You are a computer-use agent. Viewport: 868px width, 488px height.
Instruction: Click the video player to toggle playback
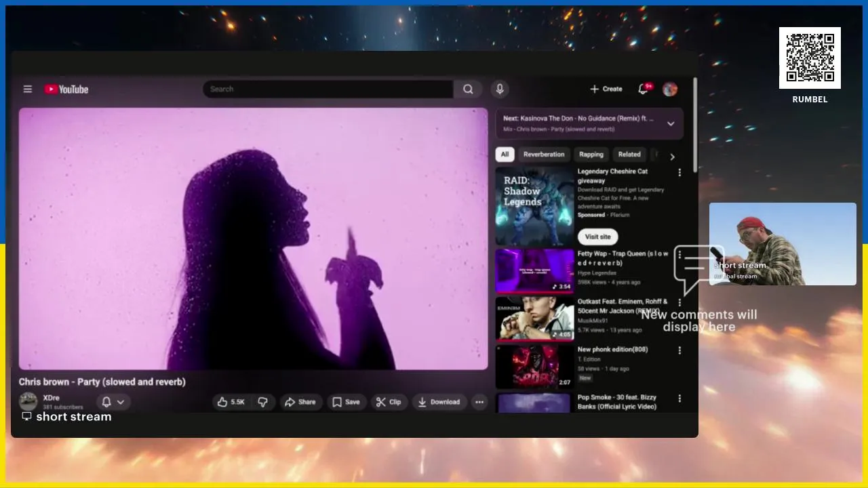point(253,239)
